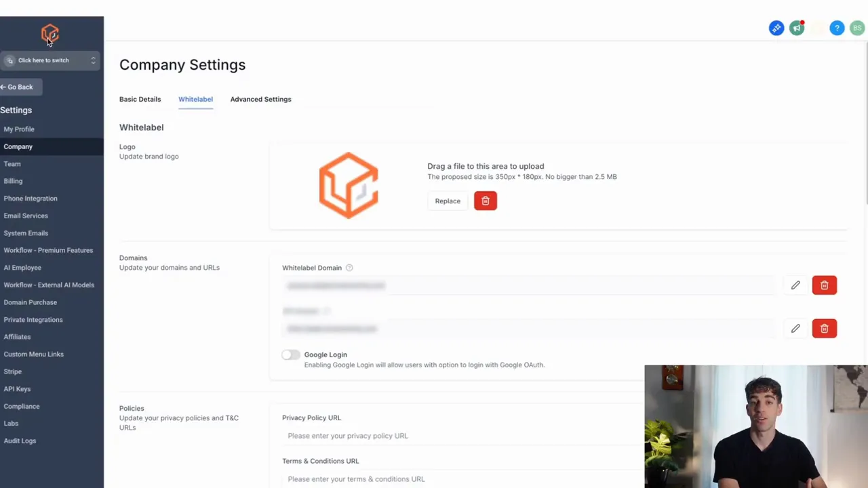Open the Advanced Settings tab
This screenshot has height=488, width=868.
(x=260, y=99)
